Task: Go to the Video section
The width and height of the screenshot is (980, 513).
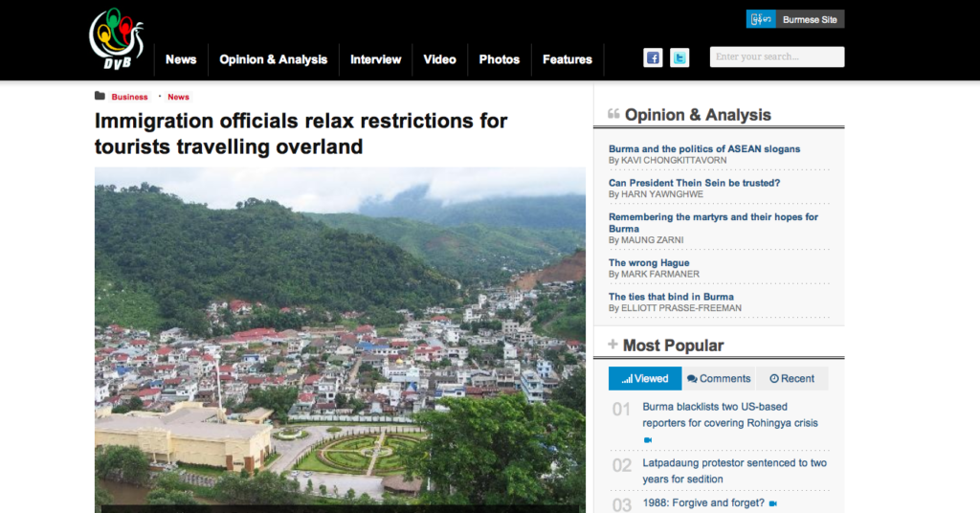Action: (439, 60)
